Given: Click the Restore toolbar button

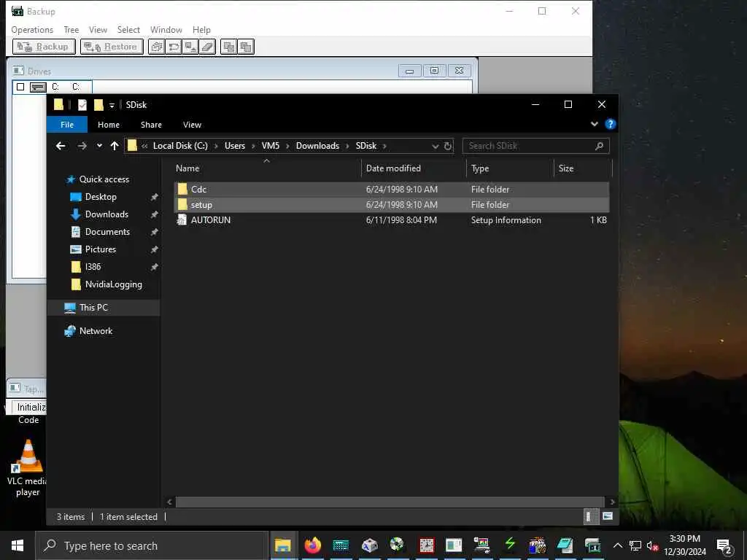Looking at the screenshot, I should [112, 47].
